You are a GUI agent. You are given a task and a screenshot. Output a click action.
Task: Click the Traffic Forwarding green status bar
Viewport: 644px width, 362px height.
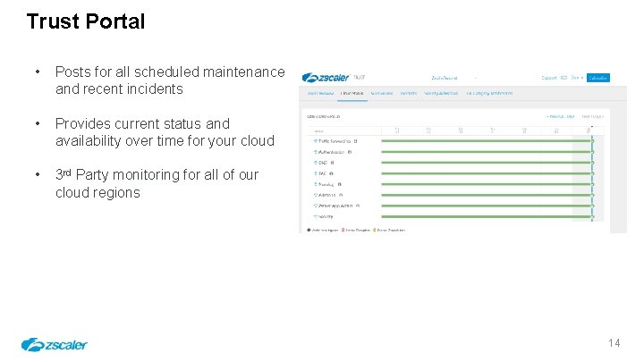coord(487,141)
